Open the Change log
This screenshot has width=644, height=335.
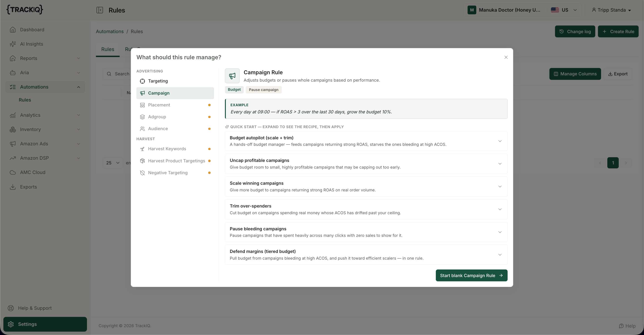click(575, 32)
